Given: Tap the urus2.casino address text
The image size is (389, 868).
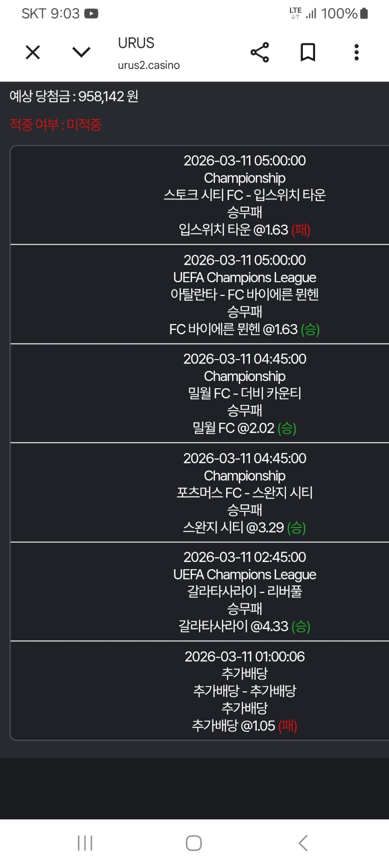Looking at the screenshot, I should (x=149, y=65).
